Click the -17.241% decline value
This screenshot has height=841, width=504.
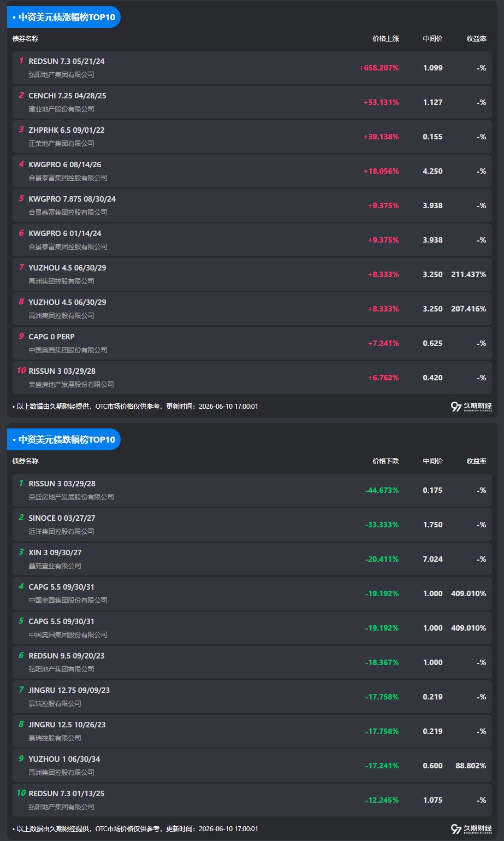click(382, 766)
